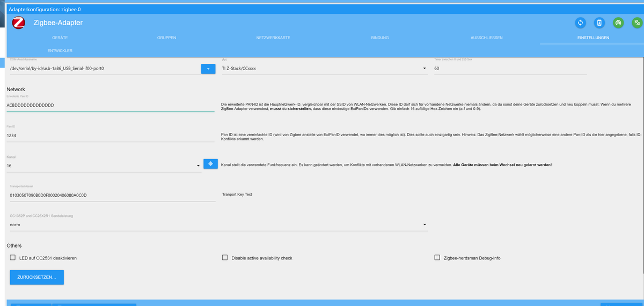The width and height of the screenshot is (644, 306).
Task: Switch to the GERÄTE tab
Action: click(x=60, y=38)
